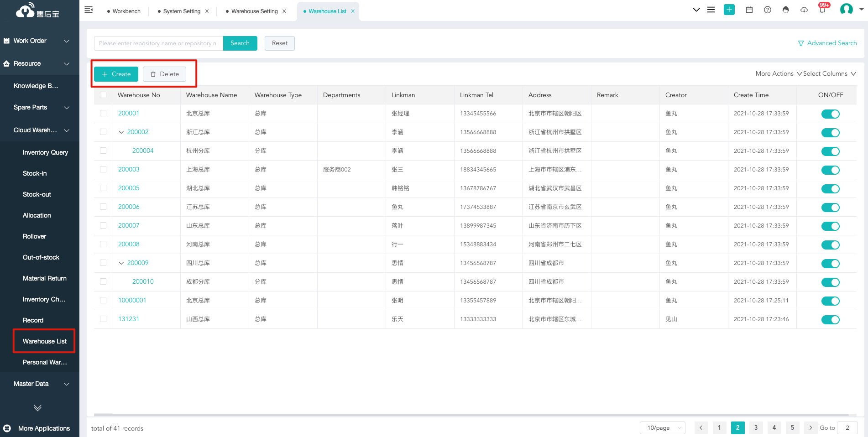Open Allocation in sidebar
Image resolution: width=868 pixels, height=437 pixels.
(37, 215)
